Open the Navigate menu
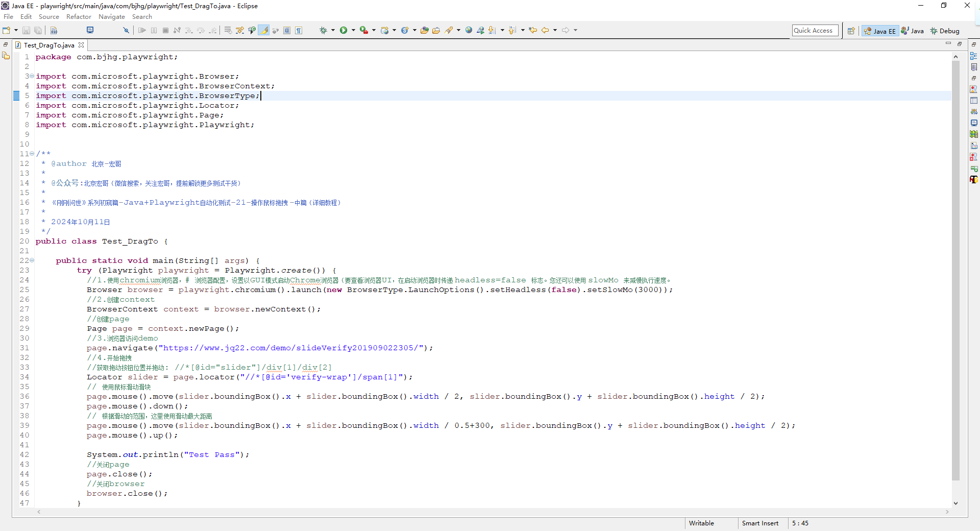Screen dimensions: 980x531 coord(111,17)
